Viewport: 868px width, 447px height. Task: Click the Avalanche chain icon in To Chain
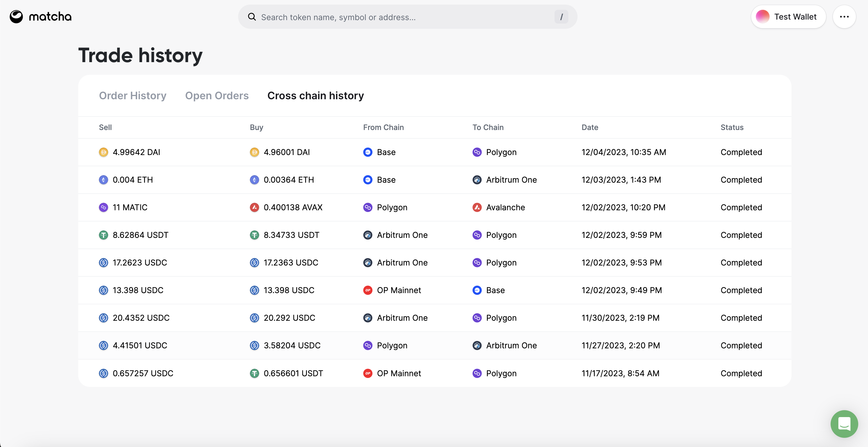(x=477, y=207)
